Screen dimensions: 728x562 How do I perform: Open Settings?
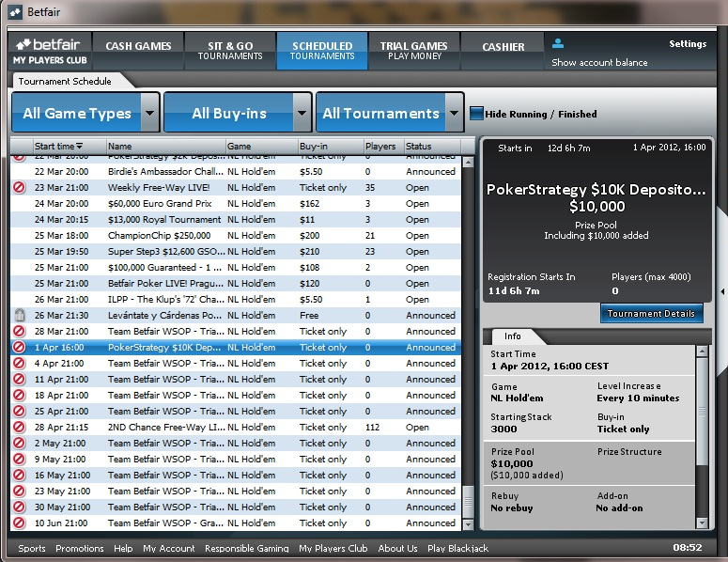coord(688,43)
